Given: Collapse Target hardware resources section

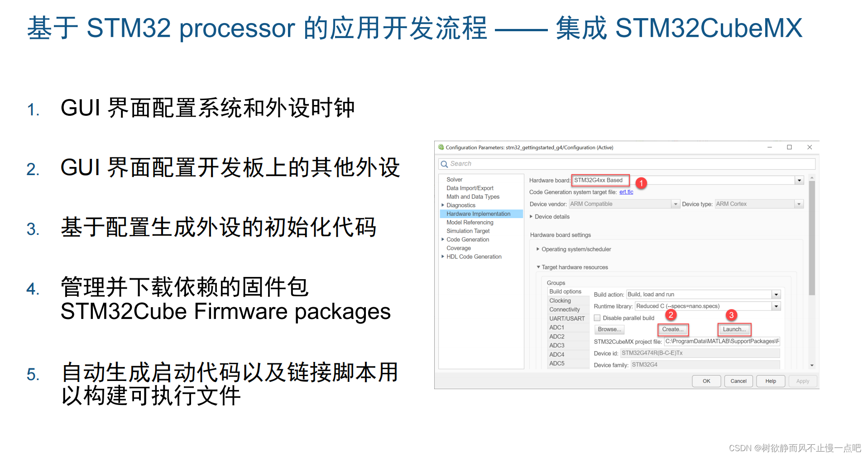Looking at the screenshot, I should point(538,267).
